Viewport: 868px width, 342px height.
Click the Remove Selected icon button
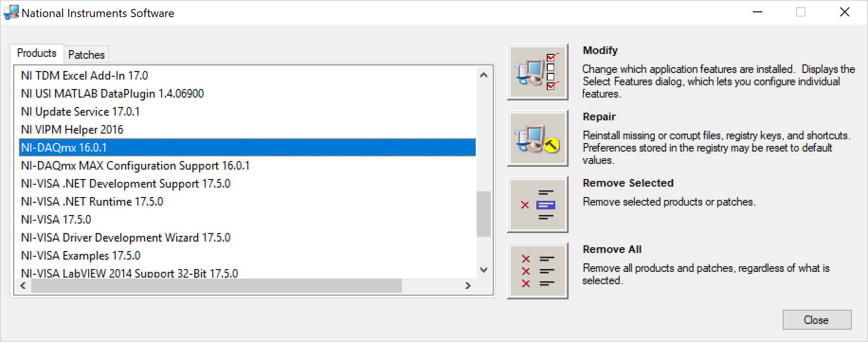click(x=537, y=205)
